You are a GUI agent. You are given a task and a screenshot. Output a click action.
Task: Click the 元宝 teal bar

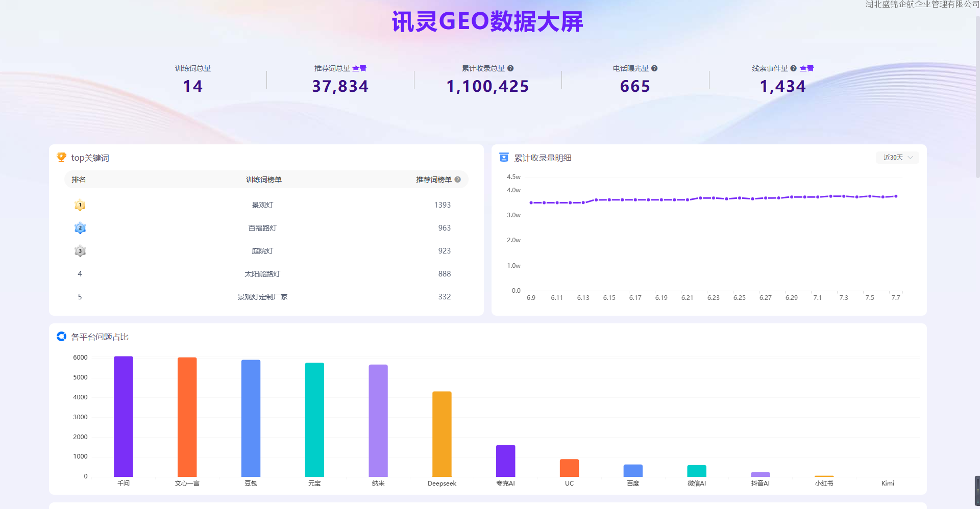point(314,420)
